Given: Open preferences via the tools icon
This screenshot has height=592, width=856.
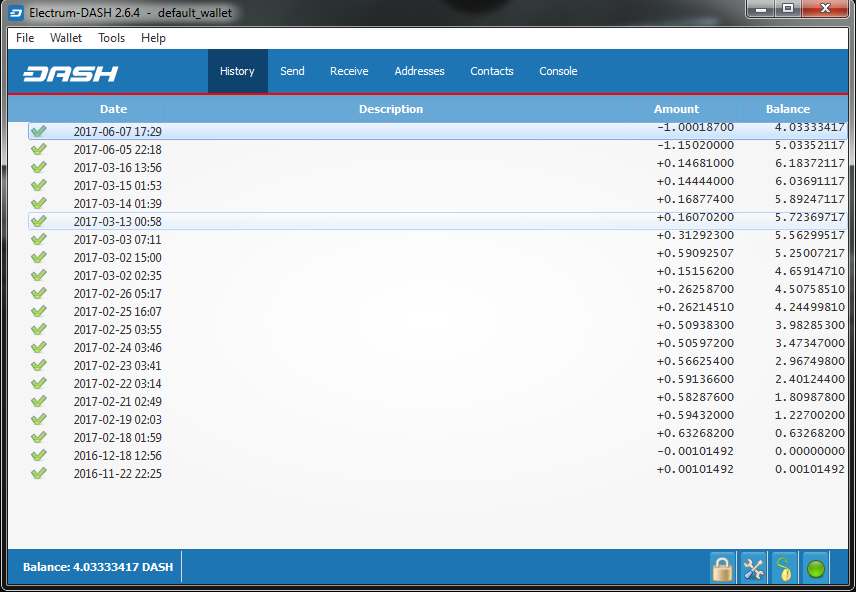Looking at the screenshot, I should click(x=753, y=569).
